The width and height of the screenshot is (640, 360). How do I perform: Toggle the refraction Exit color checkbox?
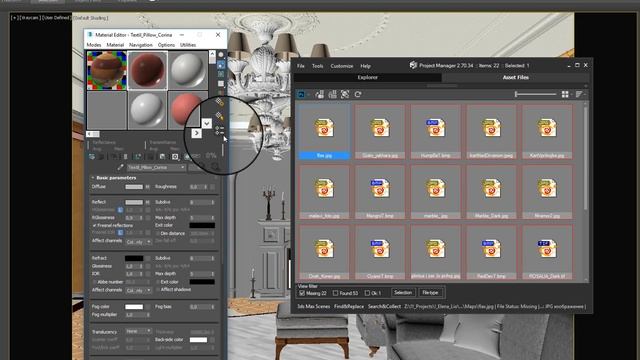click(158, 282)
